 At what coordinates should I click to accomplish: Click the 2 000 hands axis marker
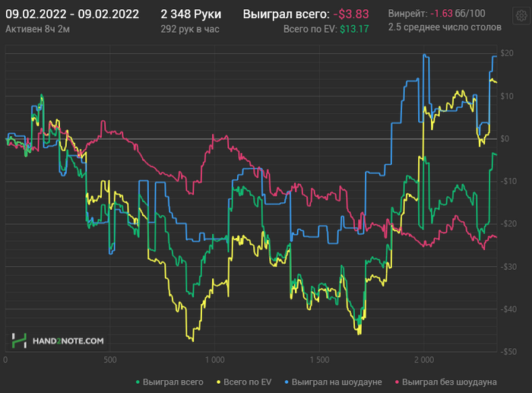click(x=424, y=360)
